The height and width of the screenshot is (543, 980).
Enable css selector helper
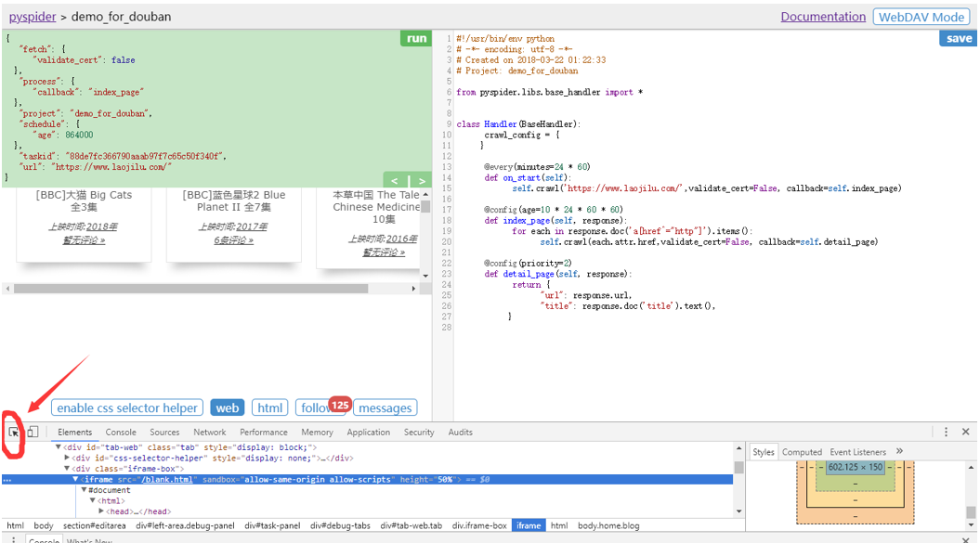coord(127,407)
